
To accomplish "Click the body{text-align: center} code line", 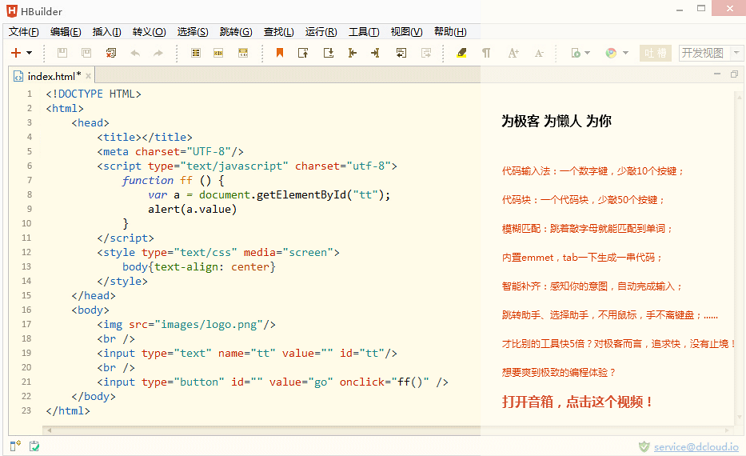I will (199, 267).
